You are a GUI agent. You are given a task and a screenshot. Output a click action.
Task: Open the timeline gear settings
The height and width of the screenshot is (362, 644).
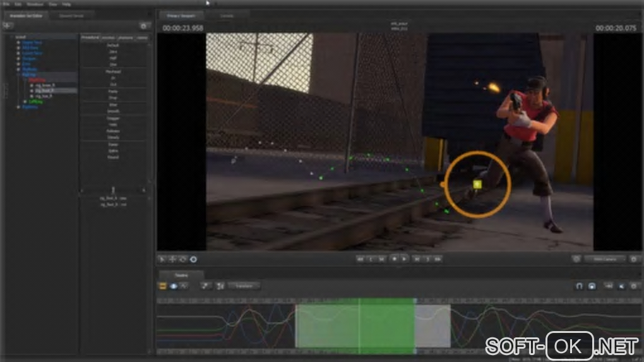pos(634,286)
